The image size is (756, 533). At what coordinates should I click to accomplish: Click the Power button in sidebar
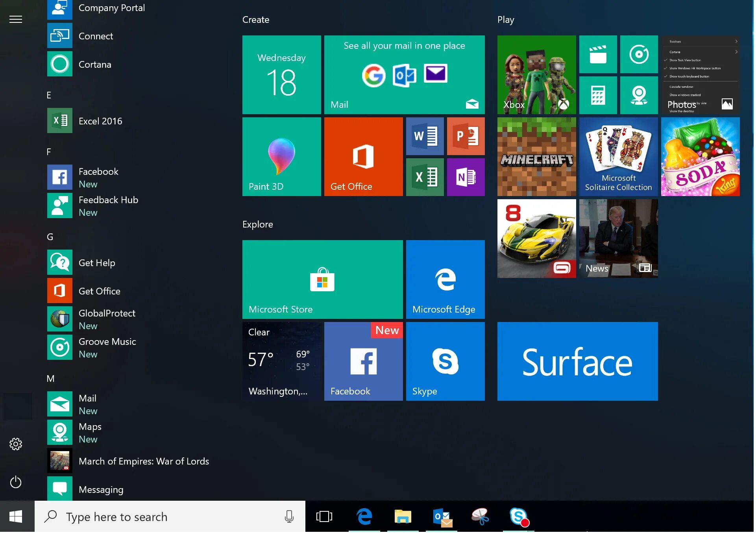coord(16,482)
